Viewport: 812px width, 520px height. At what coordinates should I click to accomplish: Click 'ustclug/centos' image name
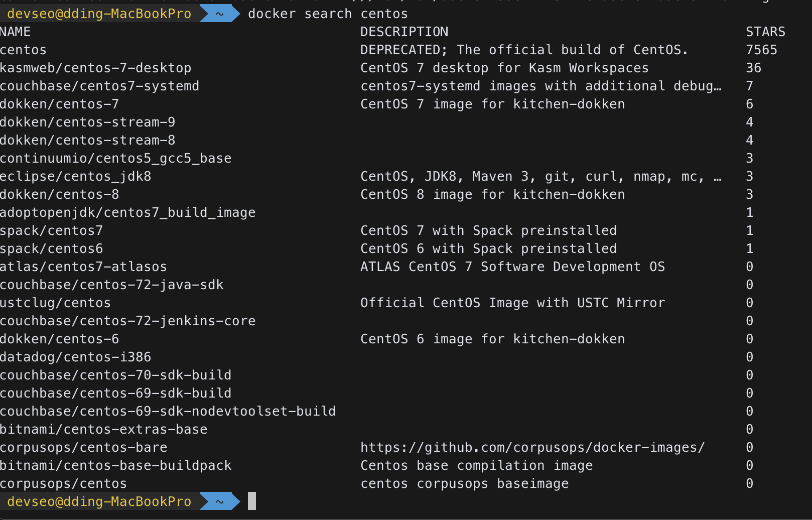pyautogui.click(x=55, y=303)
